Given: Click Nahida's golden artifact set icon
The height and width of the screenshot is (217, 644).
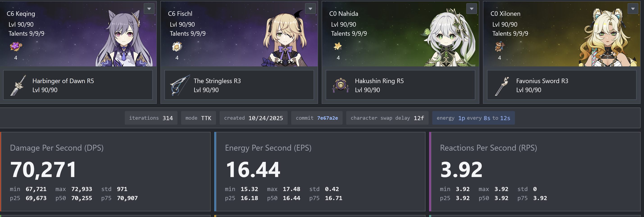Looking at the screenshot, I should pos(338,47).
